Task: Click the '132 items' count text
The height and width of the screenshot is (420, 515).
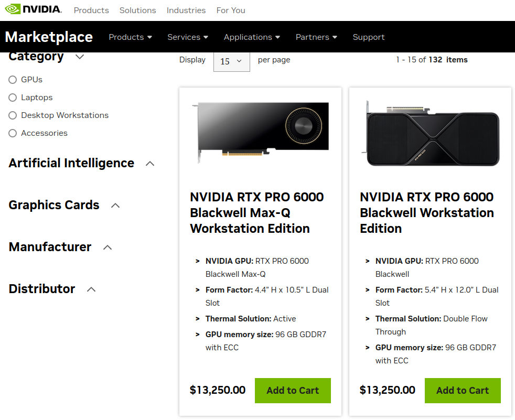Action: click(448, 60)
